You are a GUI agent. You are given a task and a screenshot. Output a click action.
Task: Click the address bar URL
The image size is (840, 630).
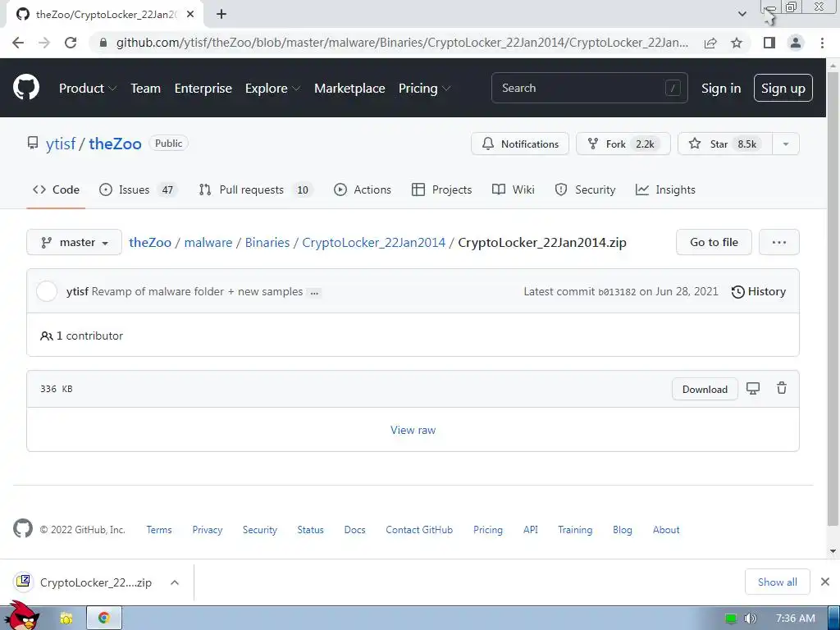pos(402,43)
